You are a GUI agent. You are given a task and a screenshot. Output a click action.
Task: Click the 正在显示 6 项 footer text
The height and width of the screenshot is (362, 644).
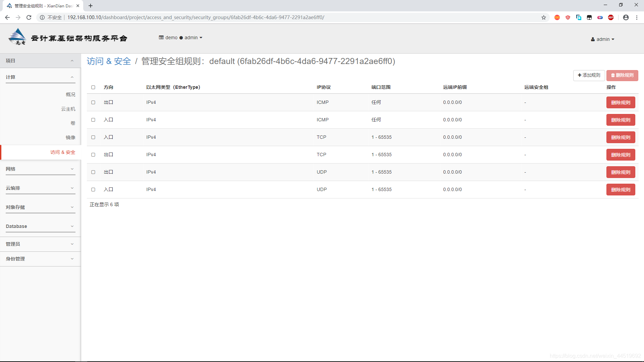pos(104,204)
